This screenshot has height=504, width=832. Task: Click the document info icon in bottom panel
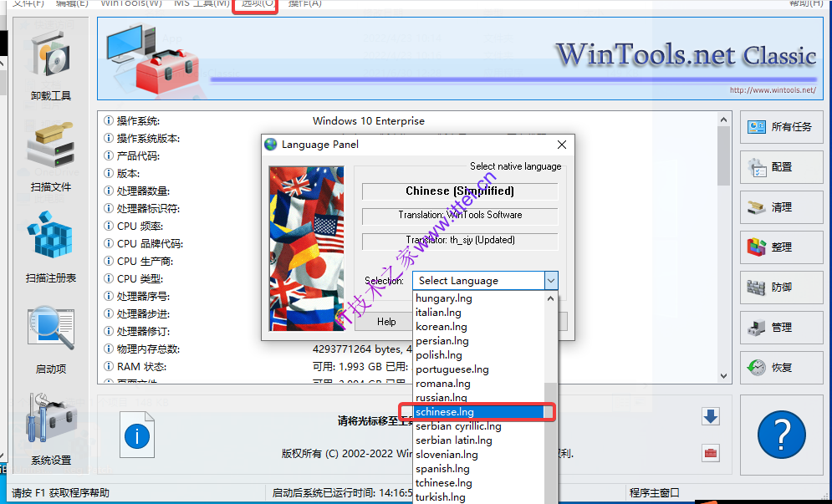coord(137,435)
